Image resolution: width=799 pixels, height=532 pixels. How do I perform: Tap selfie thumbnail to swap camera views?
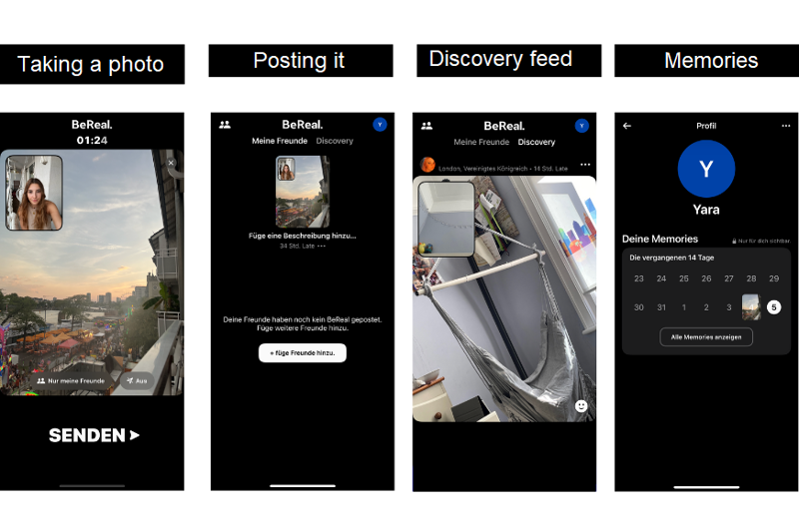(x=34, y=193)
